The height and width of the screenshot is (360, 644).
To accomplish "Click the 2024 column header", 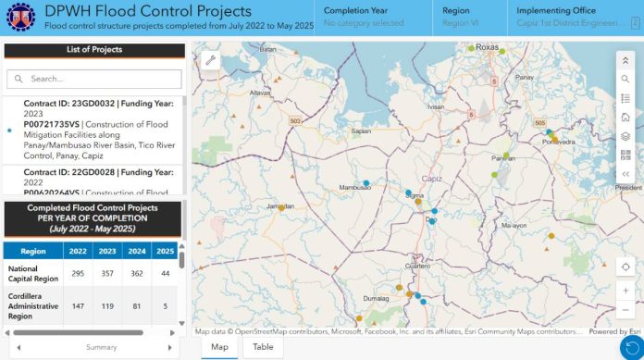I will point(137,251).
